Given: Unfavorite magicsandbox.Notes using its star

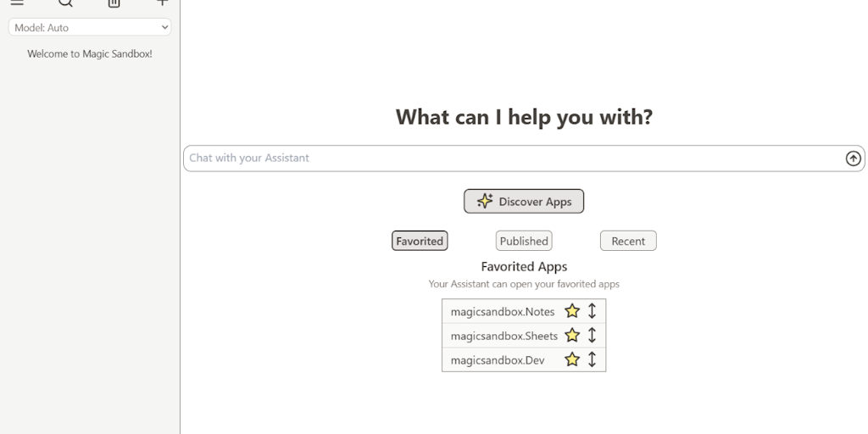Looking at the screenshot, I should point(572,311).
